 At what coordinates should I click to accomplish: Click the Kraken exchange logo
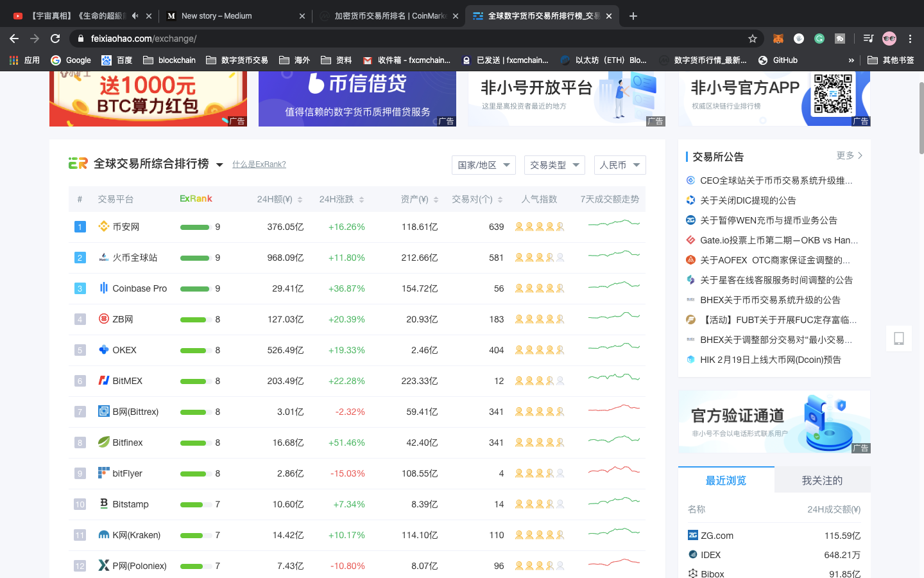pyautogui.click(x=104, y=534)
